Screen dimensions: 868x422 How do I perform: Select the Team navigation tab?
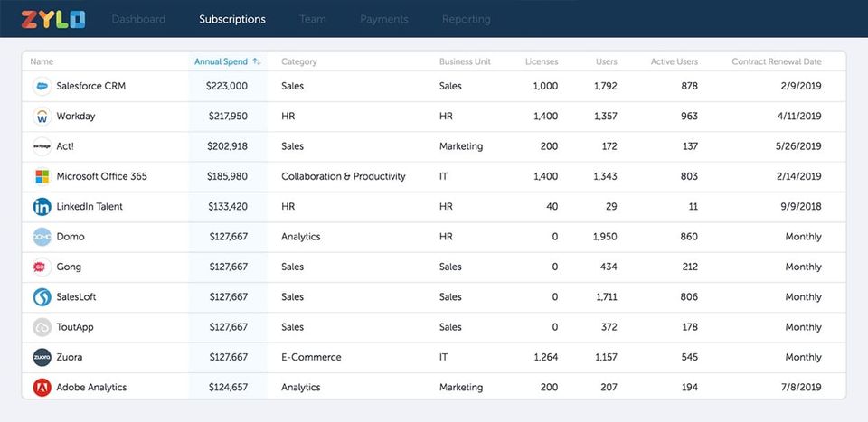pos(312,19)
